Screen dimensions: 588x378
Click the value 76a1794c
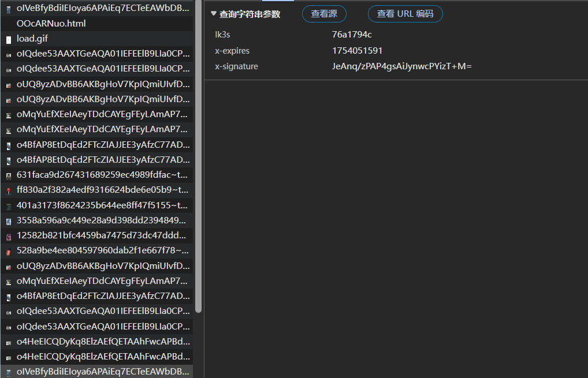tap(352, 35)
